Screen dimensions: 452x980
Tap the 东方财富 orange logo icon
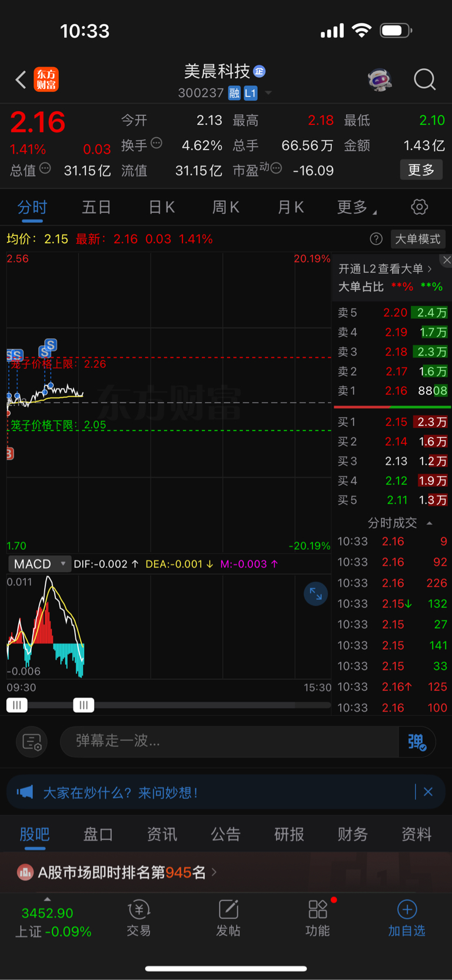(46, 79)
